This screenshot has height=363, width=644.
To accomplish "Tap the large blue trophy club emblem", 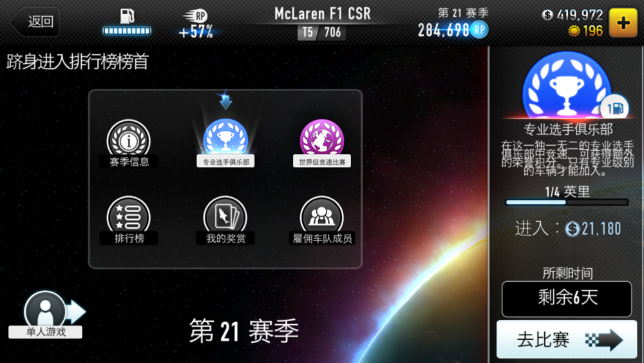I will click(x=566, y=84).
